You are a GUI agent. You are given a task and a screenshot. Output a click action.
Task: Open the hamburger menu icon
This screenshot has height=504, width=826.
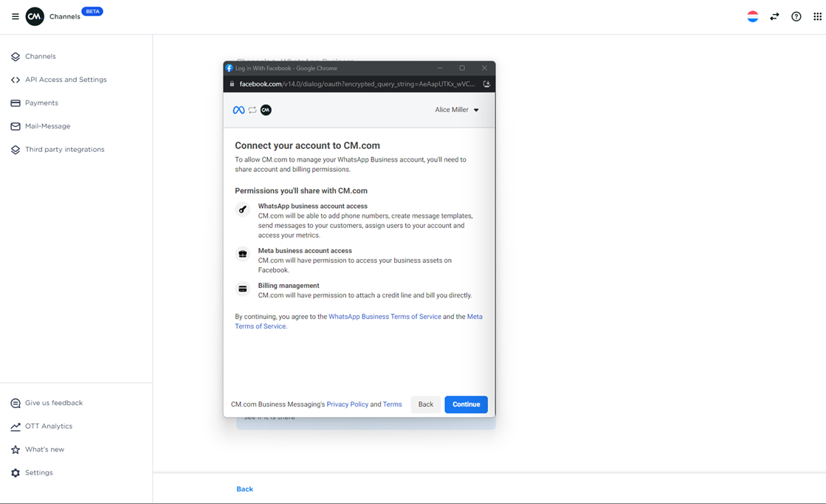pyautogui.click(x=15, y=16)
